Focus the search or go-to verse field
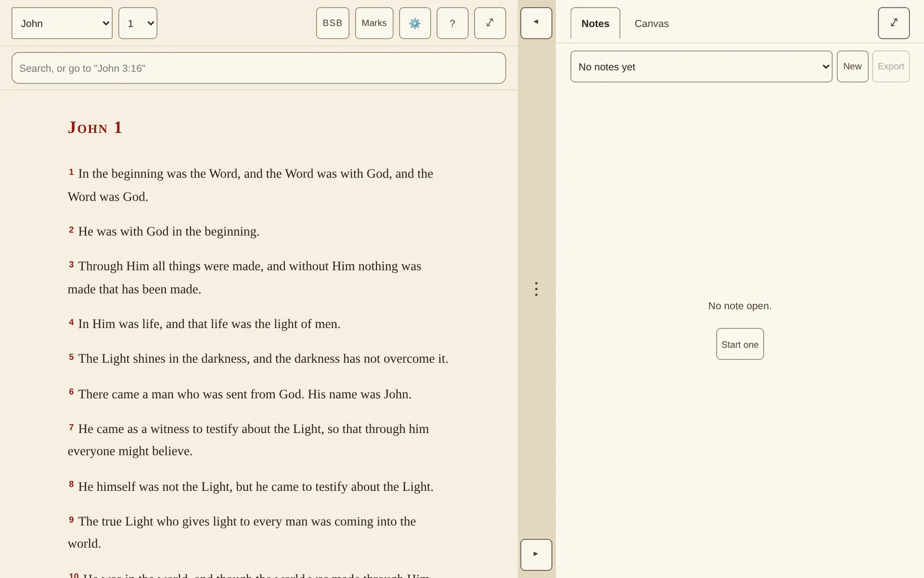 (259, 68)
